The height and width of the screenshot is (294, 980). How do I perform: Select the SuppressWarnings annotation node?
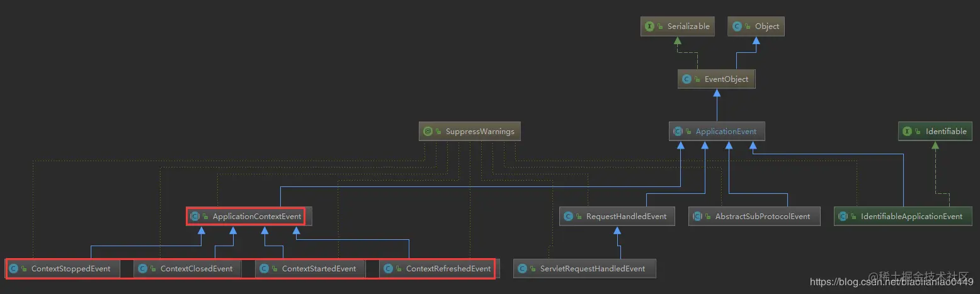[x=470, y=132]
